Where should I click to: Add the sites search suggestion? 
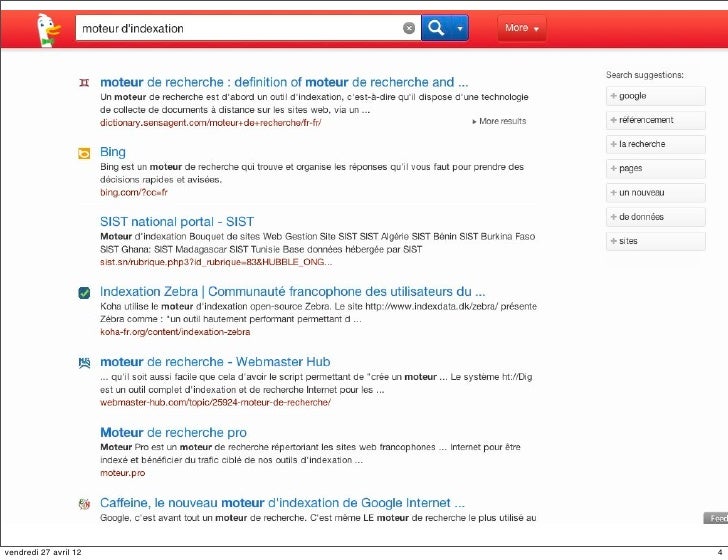[x=656, y=241]
